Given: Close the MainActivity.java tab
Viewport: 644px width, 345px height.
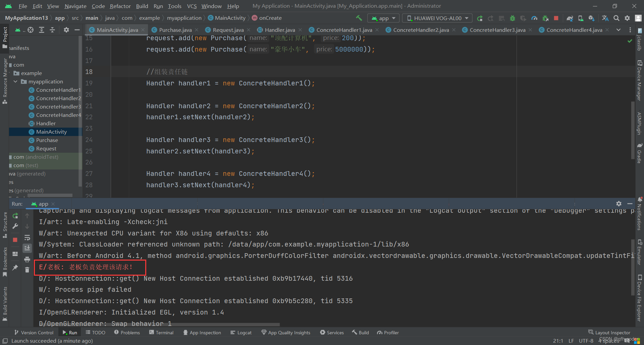Looking at the screenshot, I should [143, 30].
